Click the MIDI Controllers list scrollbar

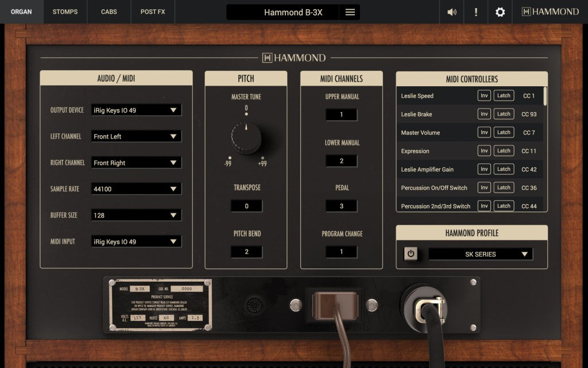[545, 96]
